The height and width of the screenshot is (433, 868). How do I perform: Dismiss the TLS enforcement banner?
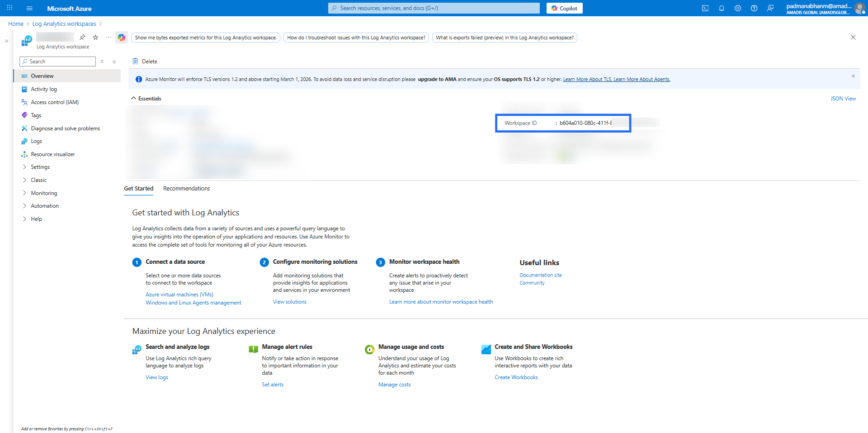tap(853, 76)
